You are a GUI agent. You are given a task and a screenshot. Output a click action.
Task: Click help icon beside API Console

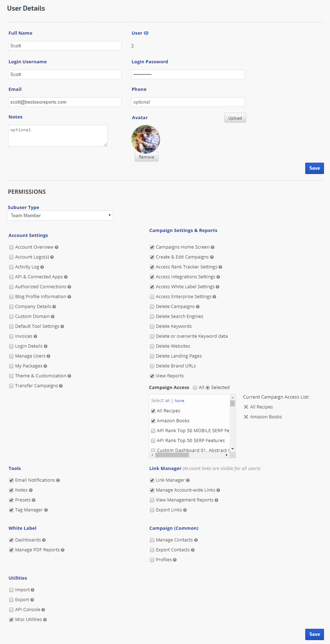pyautogui.click(x=43, y=610)
